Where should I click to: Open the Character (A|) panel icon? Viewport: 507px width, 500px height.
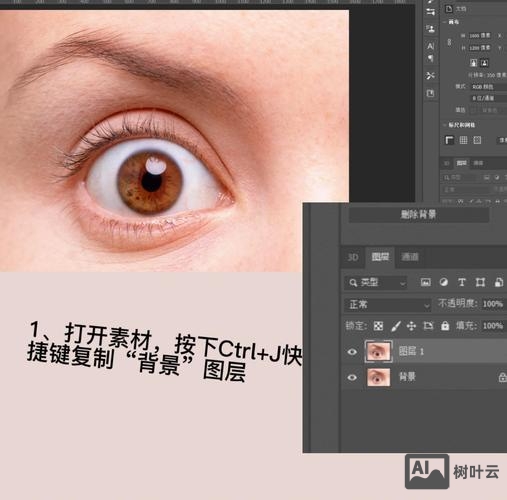[x=430, y=45]
